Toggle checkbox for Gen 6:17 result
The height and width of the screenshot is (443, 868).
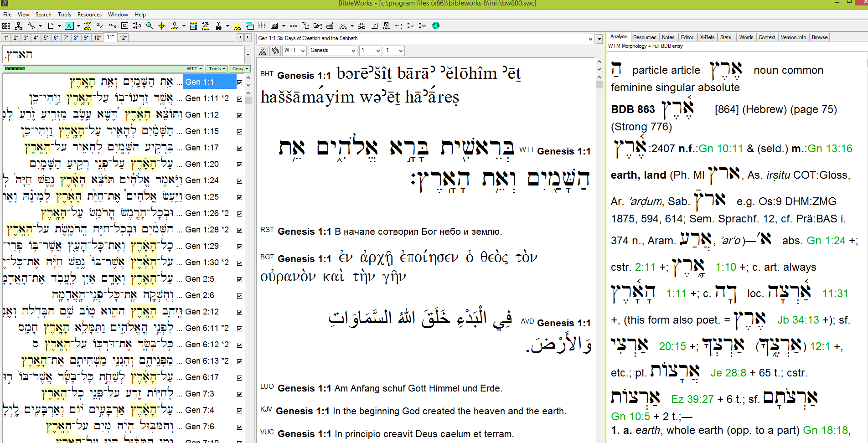pyautogui.click(x=240, y=378)
